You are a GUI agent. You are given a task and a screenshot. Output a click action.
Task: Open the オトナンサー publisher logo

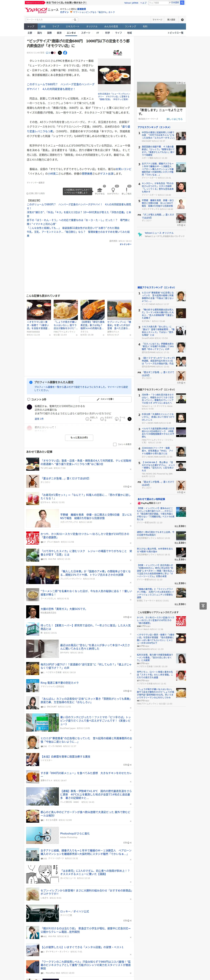tap(117, 53)
